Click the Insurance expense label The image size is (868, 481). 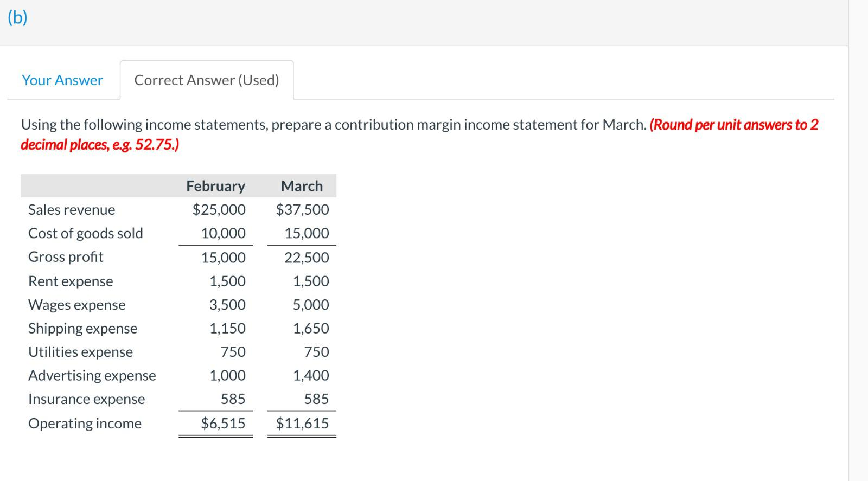tap(87, 399)
